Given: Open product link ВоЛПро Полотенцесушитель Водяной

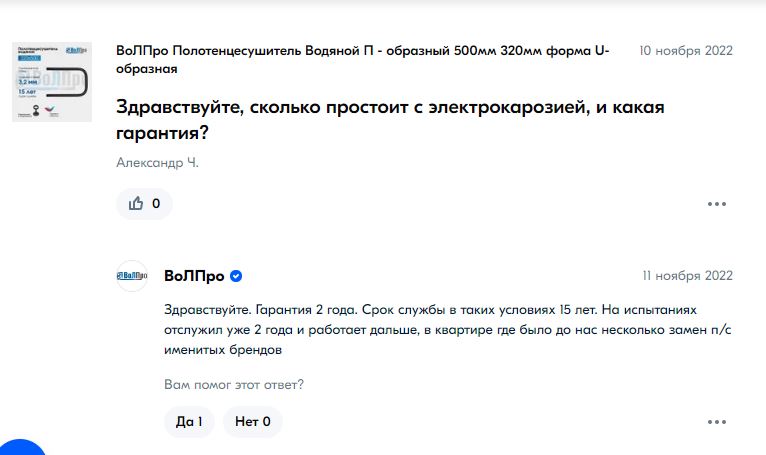Looking at the screenshot, I should (362, 60).
